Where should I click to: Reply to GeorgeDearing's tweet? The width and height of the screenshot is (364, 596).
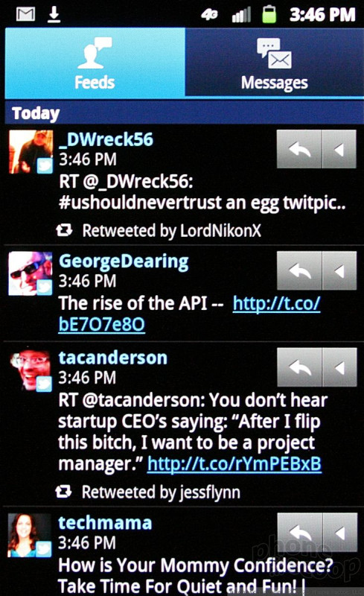[x=299, y=270]
